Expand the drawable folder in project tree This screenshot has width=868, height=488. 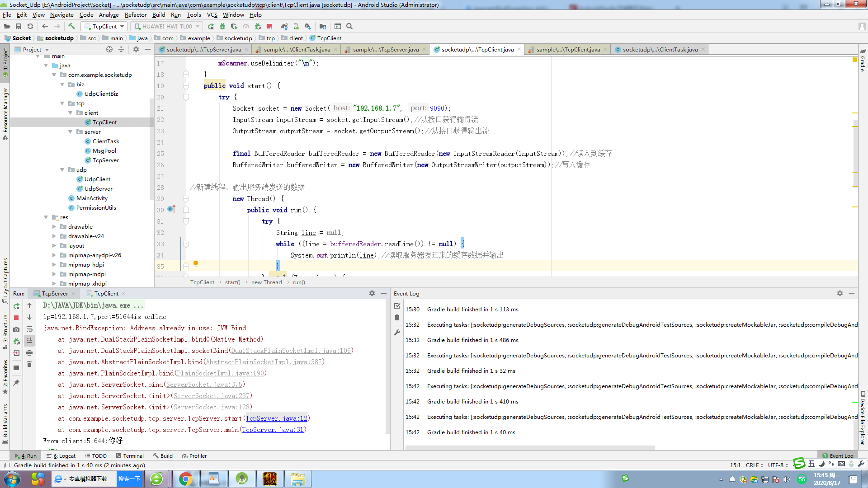pos(54,227)
